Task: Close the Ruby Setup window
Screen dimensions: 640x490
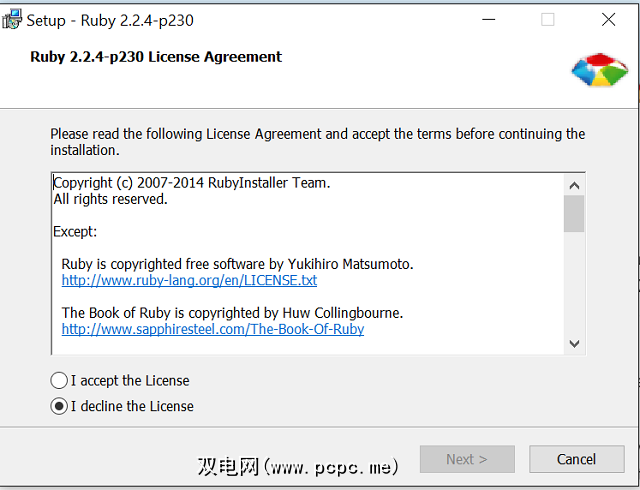Action: [x=608, y=20]
